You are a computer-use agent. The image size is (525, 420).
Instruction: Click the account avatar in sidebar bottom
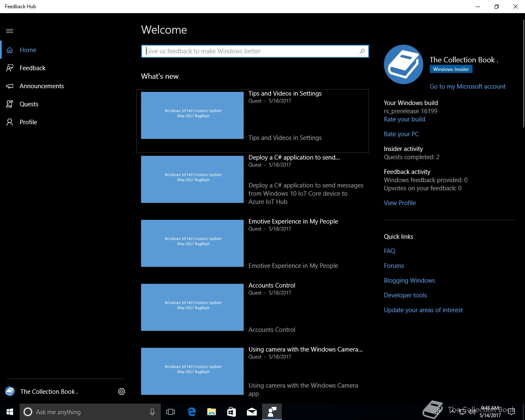10,392
